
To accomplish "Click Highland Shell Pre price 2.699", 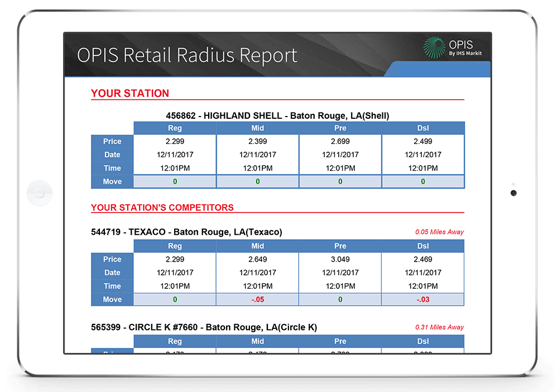I will click(x=340, y=141).
